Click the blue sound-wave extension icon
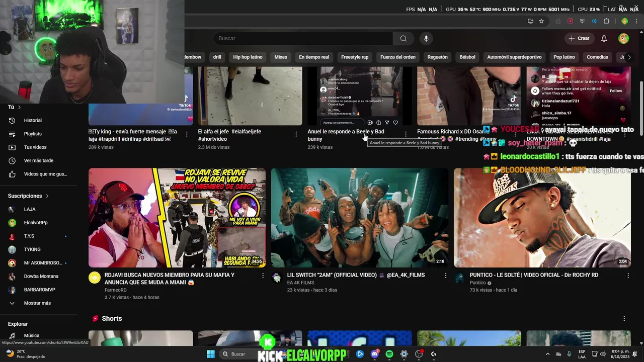The width and height of the screenshot is (644, 362). (x=594, y=21)
